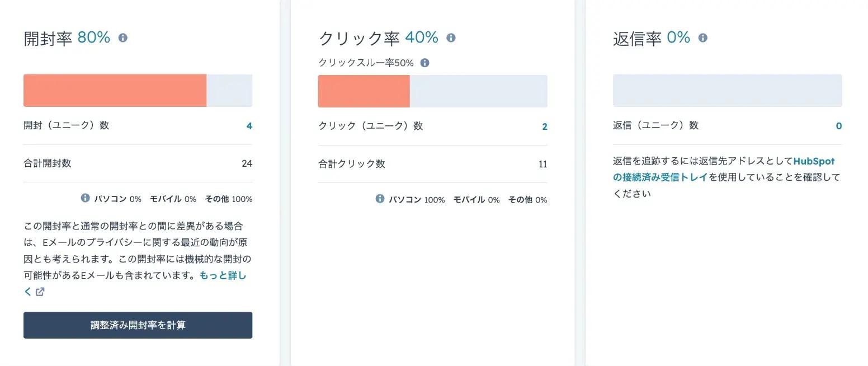
Task: Click the orange click rate progress bar
Action: pos(364,91)
